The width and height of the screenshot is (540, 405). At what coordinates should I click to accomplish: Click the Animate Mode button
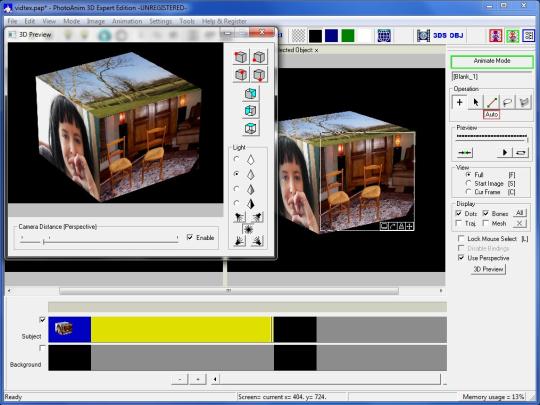pyautogui.click(x=492, y=61)
